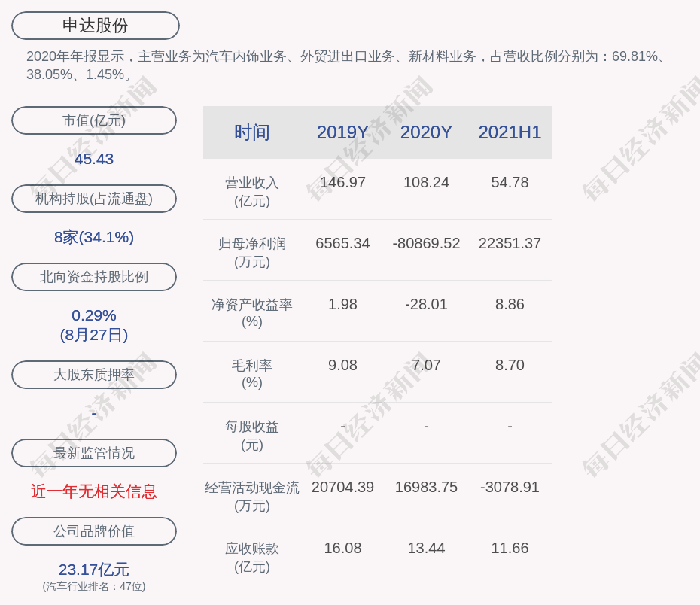Click the 每股收益(元) row label
This screenshot has height=605, width=700.
[252, 436]
